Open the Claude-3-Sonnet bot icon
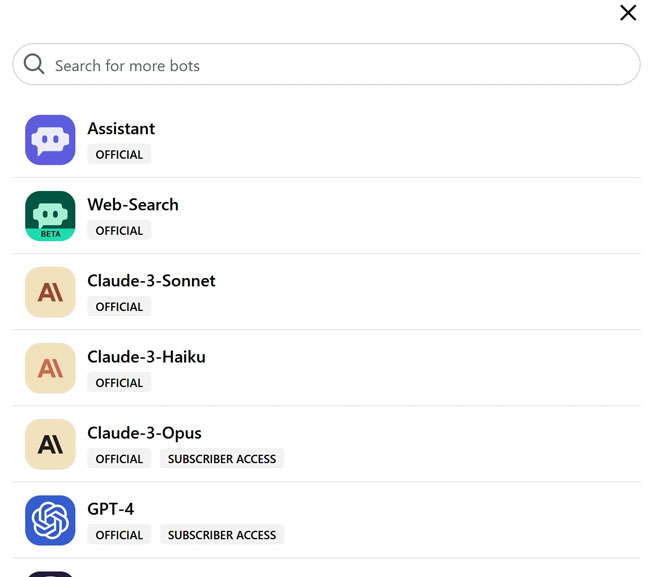 (x=50, y=292)
